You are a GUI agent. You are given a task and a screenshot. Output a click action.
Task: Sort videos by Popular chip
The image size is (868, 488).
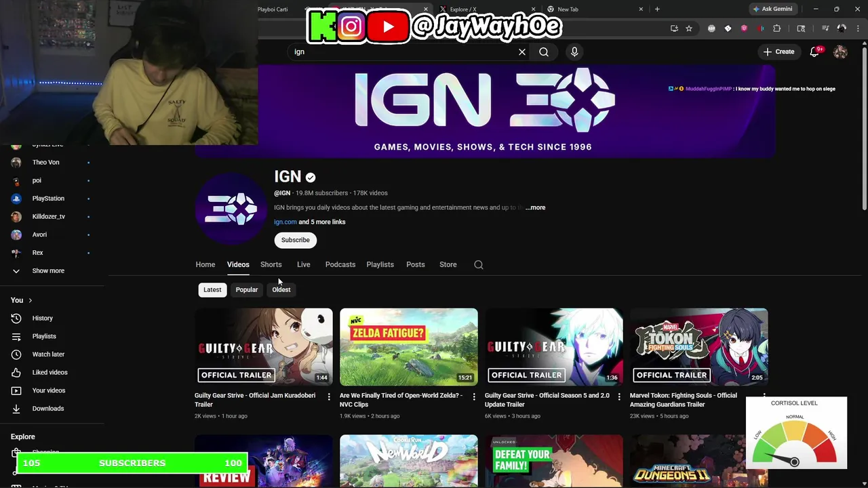(x=247, y=289)
